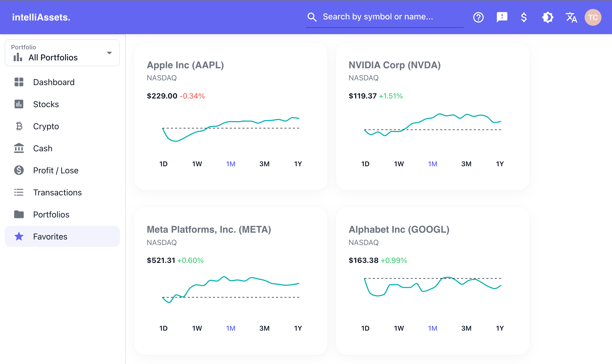
Task: Toggle the brightness theme icon
Action: (548, 17)
